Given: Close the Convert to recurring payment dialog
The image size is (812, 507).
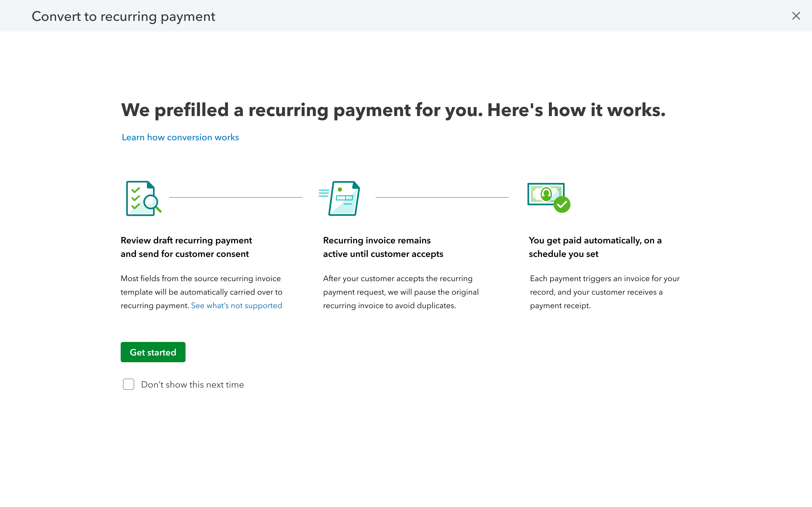Looking at the screenshot, I should click(x=796, y=16).
